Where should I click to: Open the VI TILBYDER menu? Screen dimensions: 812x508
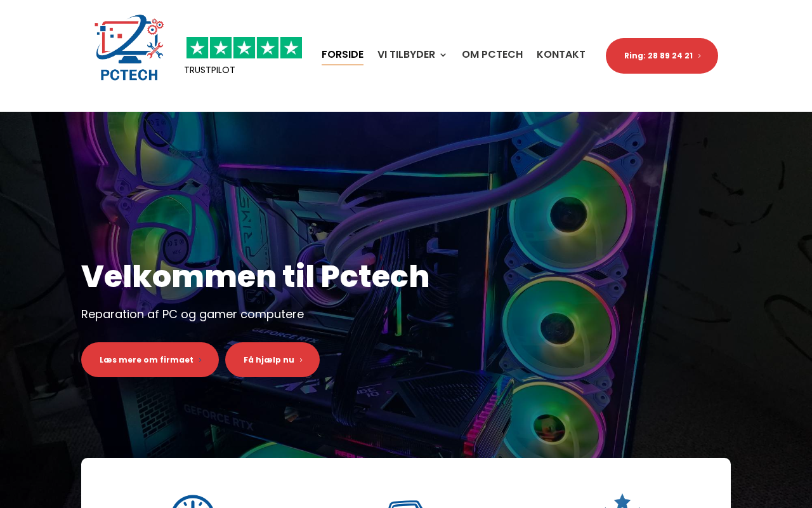412,55
